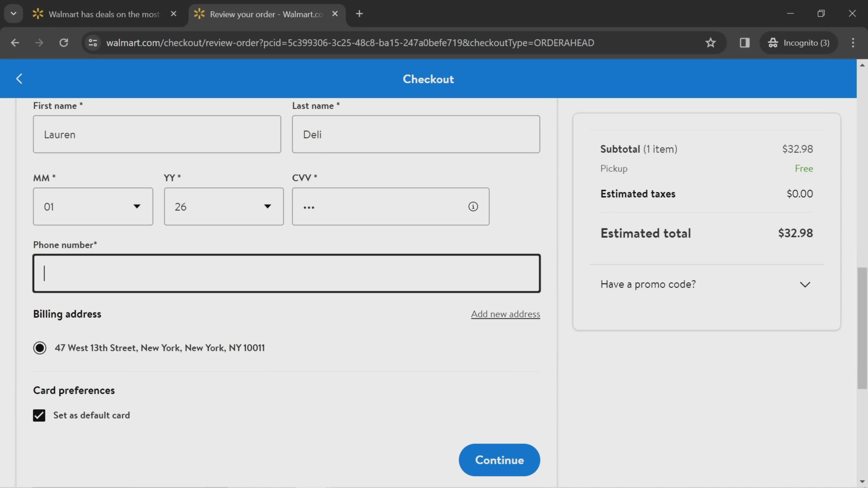Click the $32.98 subtotal amount

[x=797, y=149]
